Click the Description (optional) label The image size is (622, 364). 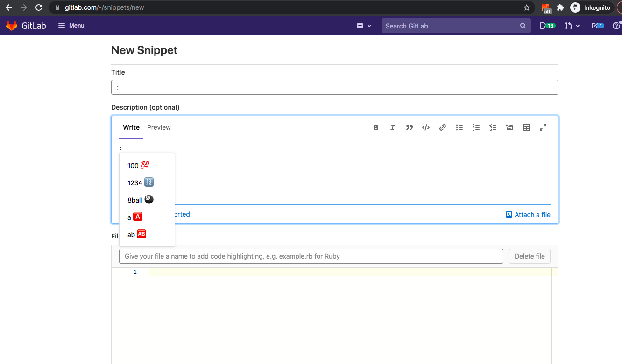point(145,107)
